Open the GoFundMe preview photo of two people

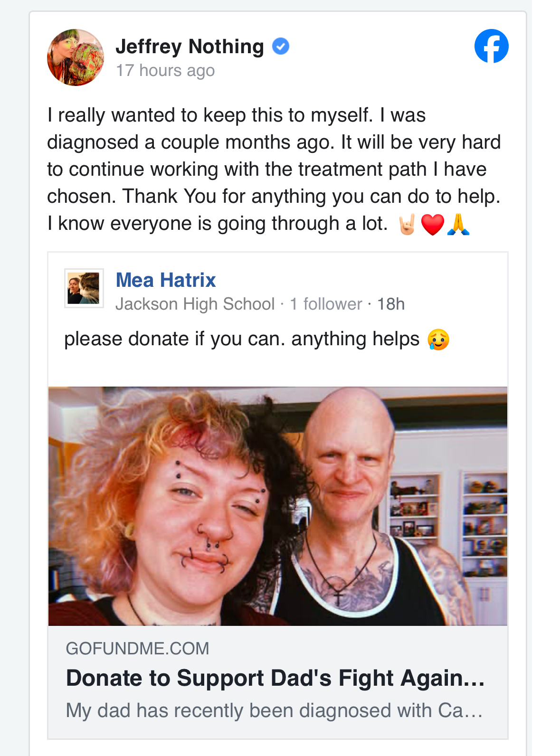click(x=278, y=506)
